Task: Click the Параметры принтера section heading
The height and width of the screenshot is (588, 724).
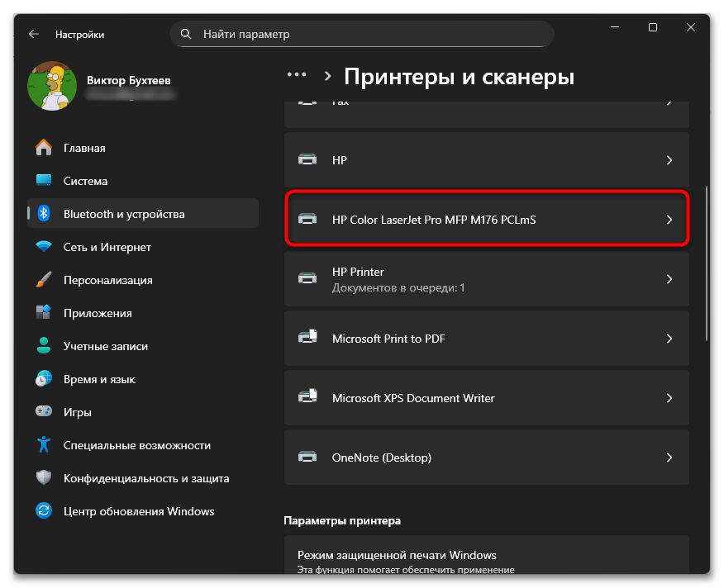Action: pos(342,520)
